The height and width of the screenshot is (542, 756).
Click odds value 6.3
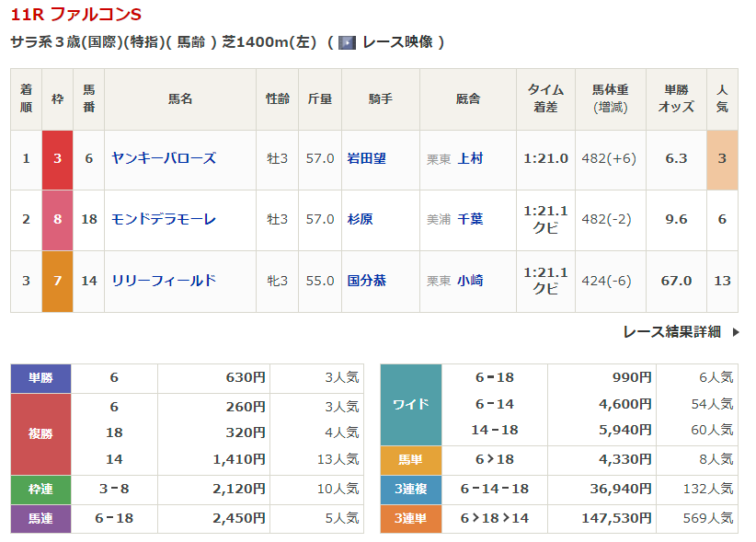(x=676, y=158)
